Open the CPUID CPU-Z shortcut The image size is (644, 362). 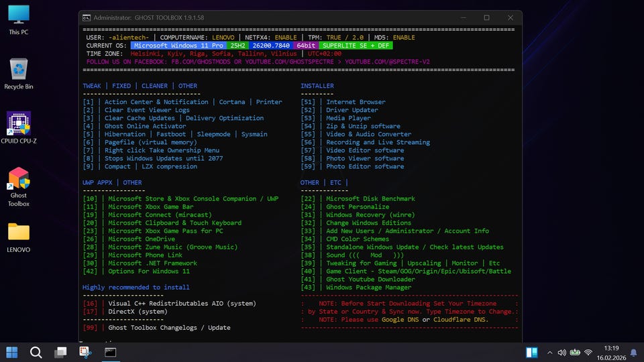[19, 124]
